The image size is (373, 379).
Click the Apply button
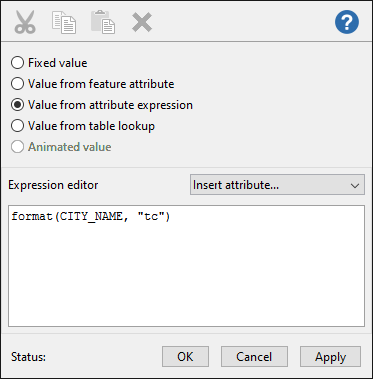330,357
